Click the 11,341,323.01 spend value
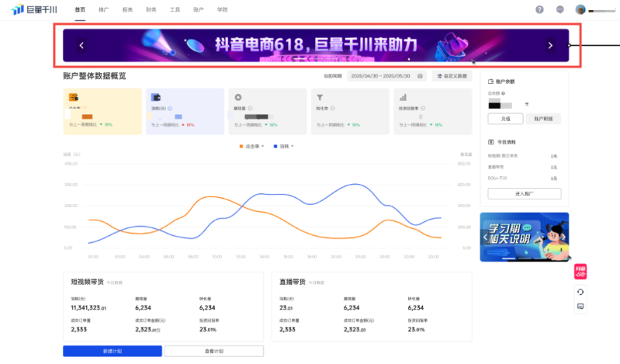Screen dimensions: 620x364 tap(88, 308)
